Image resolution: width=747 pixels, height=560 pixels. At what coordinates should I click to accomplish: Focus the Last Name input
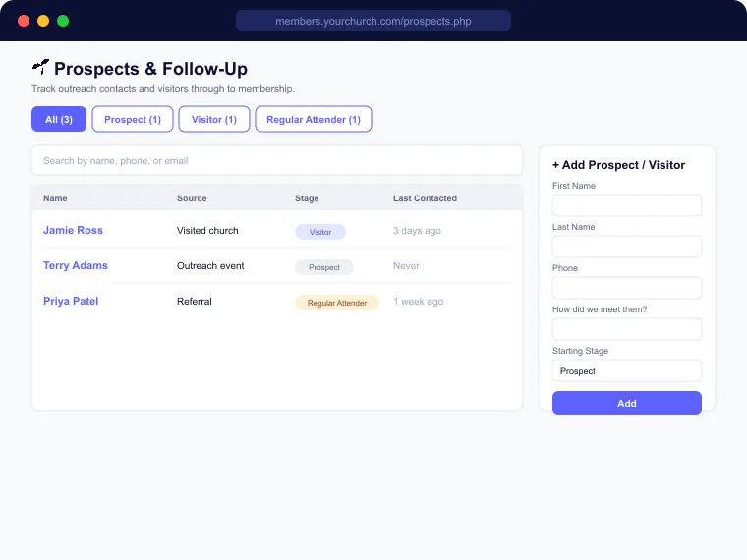coord(626,247)
